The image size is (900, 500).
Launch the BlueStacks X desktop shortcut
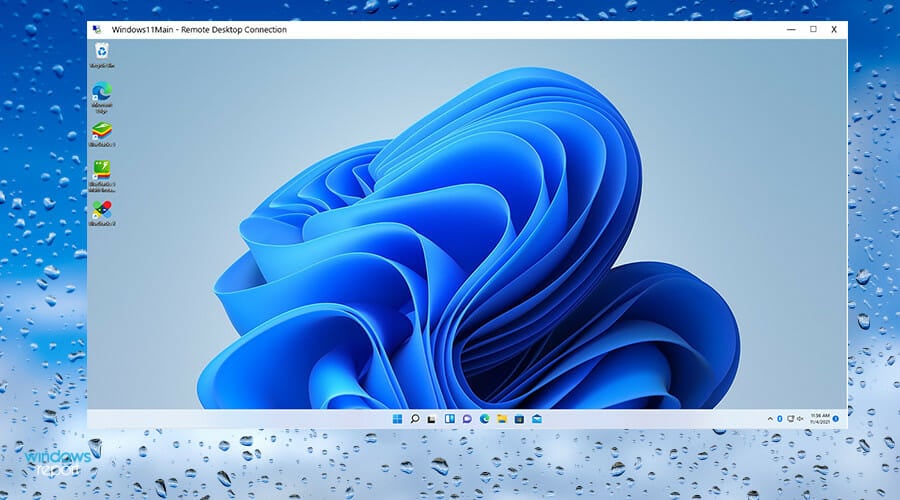[x=101, y=211]
